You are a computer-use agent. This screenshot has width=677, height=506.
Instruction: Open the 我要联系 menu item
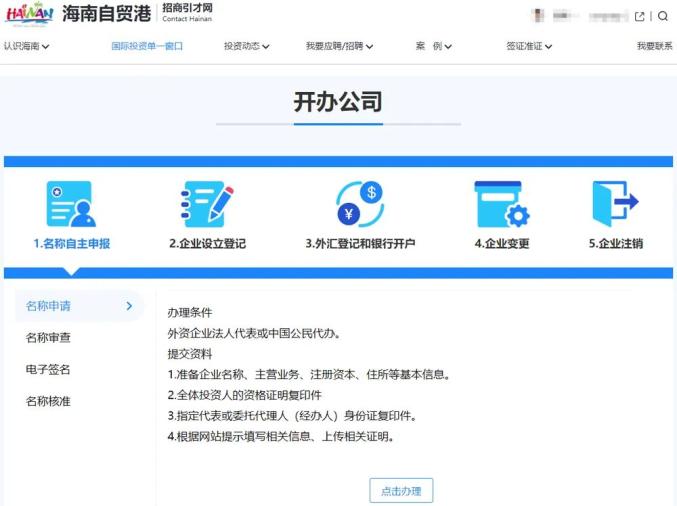tap(654, 46)
